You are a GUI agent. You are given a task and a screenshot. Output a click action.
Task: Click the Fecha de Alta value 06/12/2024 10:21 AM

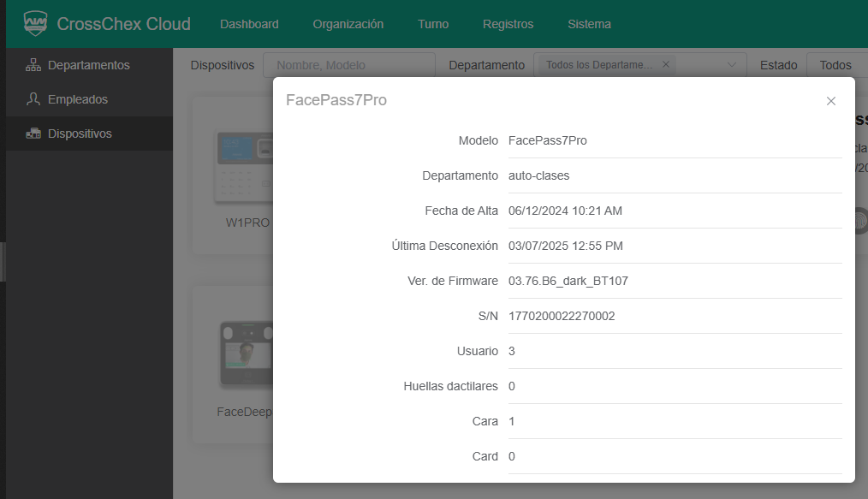(565, 211)
